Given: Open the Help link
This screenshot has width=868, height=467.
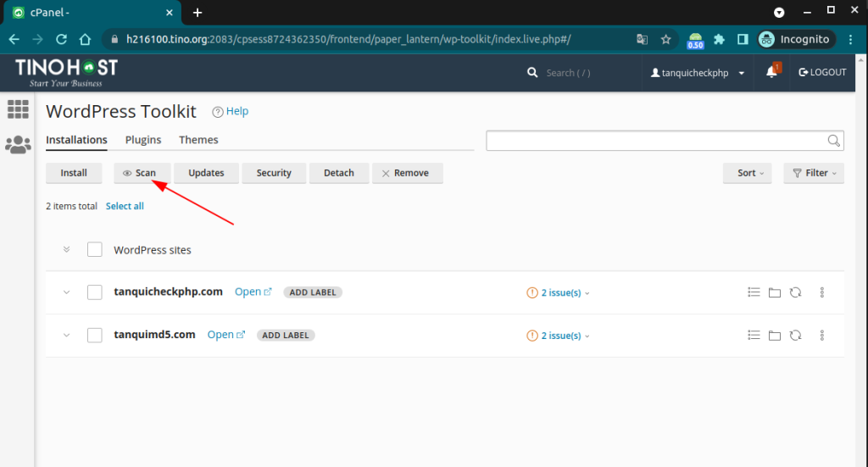Looking at the screenshot, I should pos(237,111).
